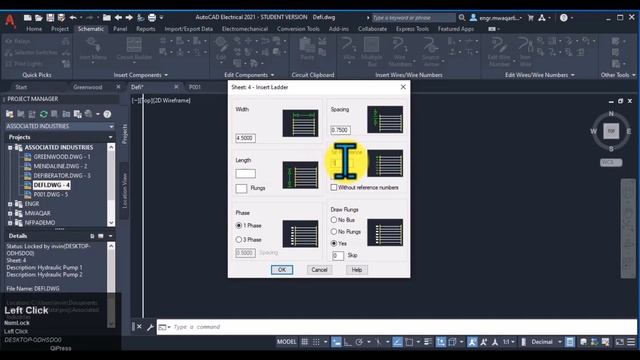Expand the Edit Components panel dropdown

coord(272,75)
